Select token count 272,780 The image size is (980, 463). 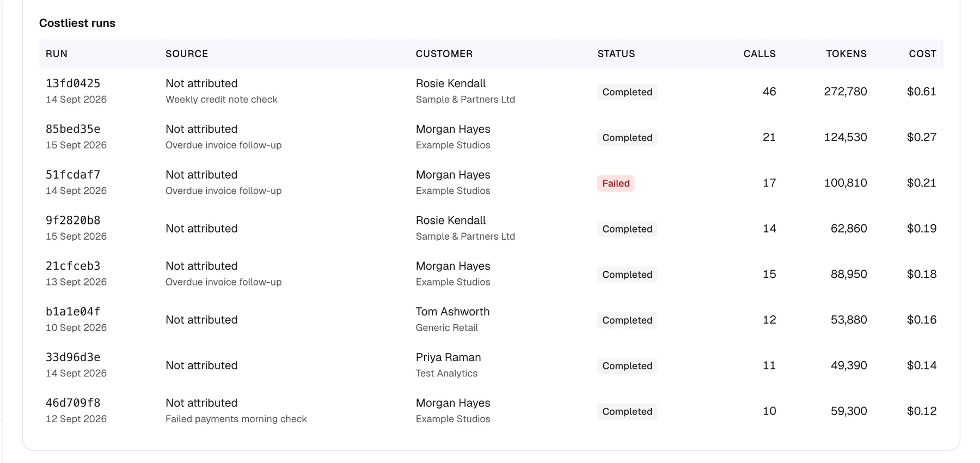[846, 92]
